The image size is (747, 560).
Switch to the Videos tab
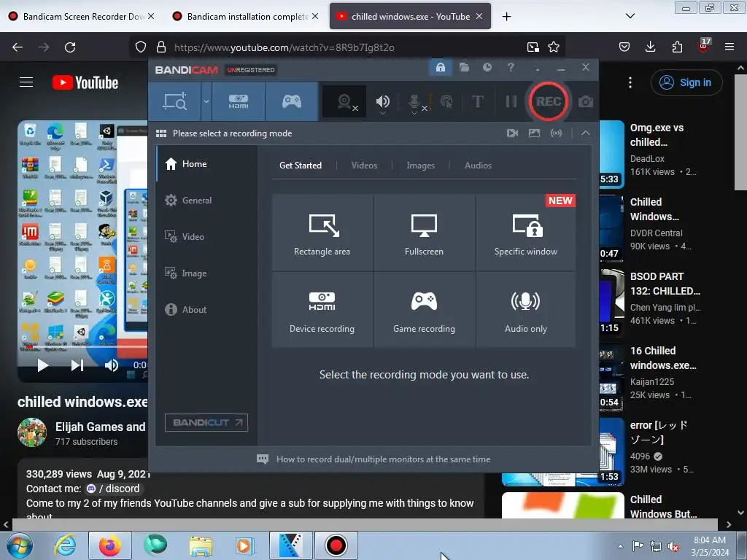pos(364,166)
